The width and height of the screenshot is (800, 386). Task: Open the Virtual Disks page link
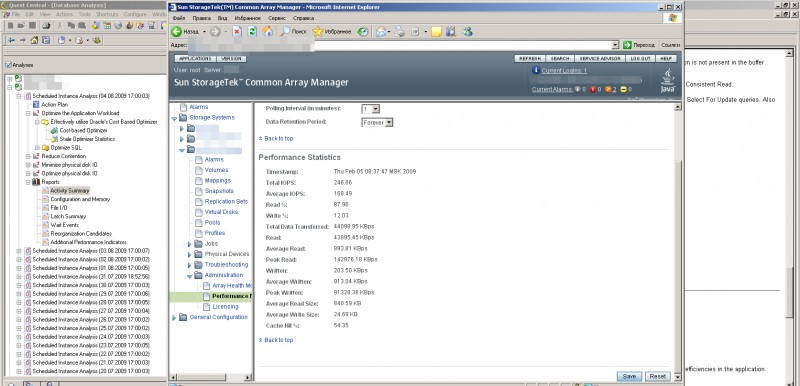point(221,212)
